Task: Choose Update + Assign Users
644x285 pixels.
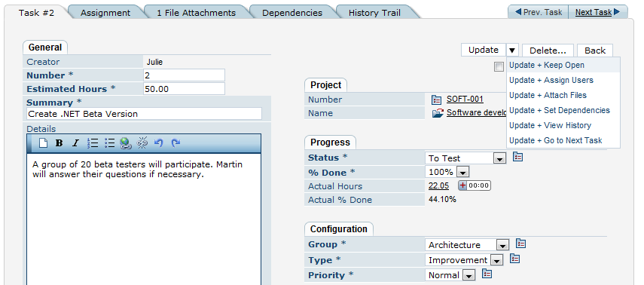Action: tap(563, 80)
